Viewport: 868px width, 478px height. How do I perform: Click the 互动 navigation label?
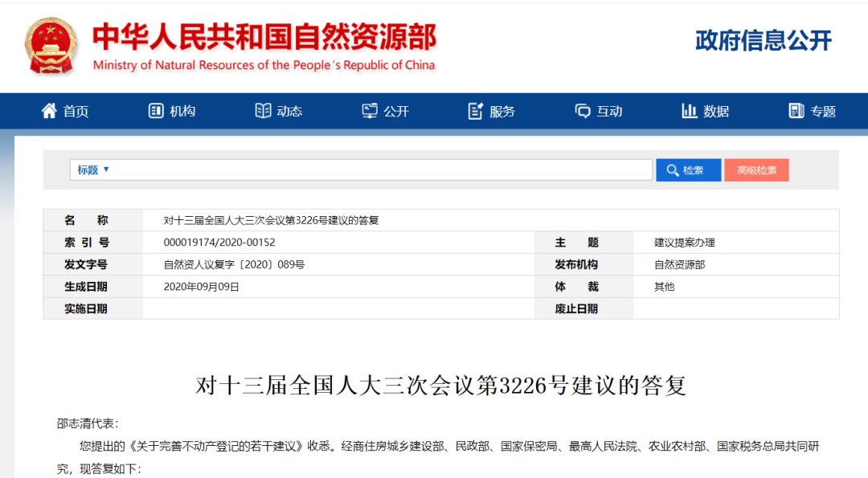coord(609,112)
